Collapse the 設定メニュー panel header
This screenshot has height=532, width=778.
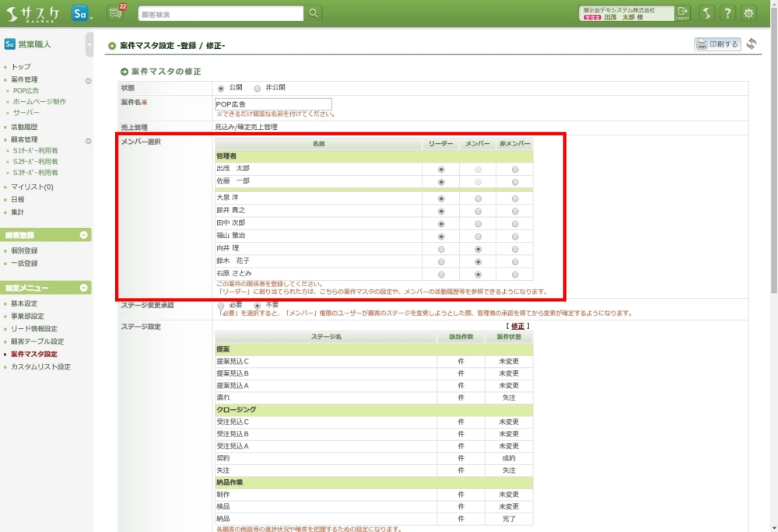point(84,288)
